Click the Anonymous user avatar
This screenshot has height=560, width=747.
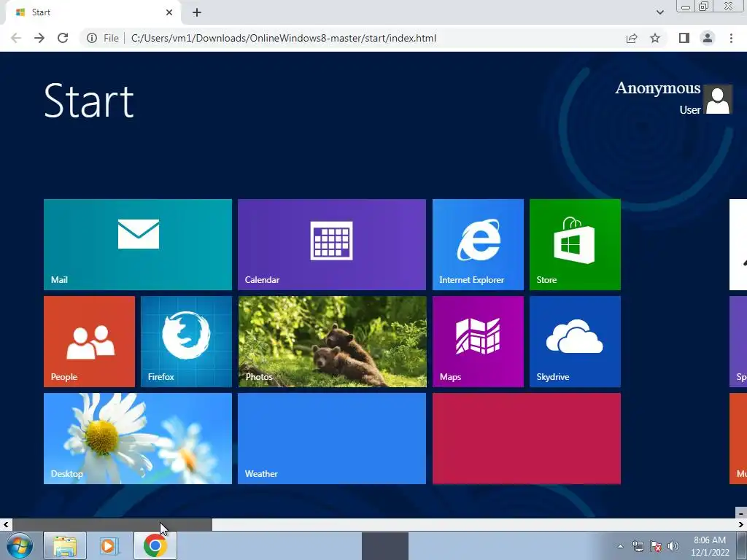(x=718, y=99)
